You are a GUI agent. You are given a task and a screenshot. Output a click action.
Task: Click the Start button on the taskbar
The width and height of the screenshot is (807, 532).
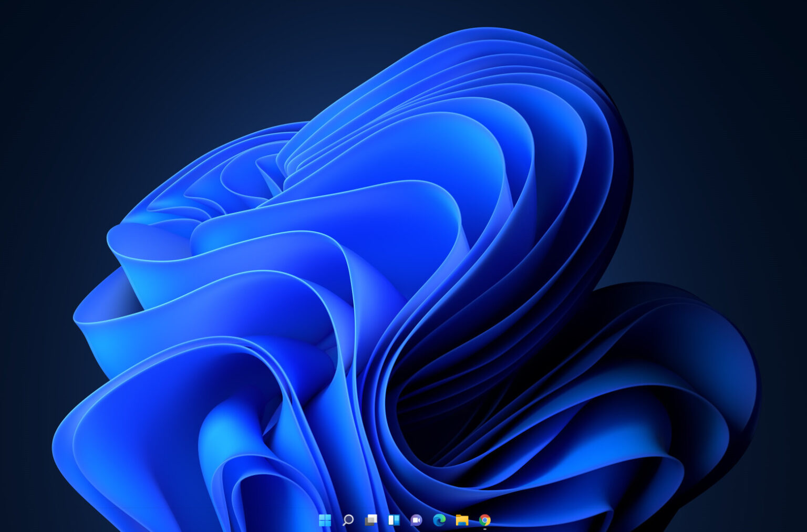tap(325, 520)
